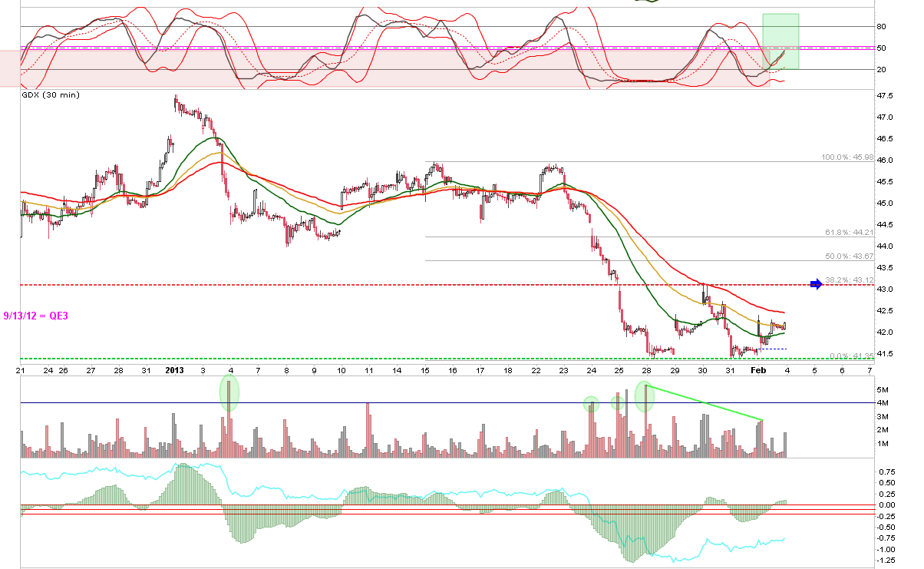The width and height of the screenshot is (924, 569).
Task: Select date 21 on the time axis
Action: click(x=21, y=369)
